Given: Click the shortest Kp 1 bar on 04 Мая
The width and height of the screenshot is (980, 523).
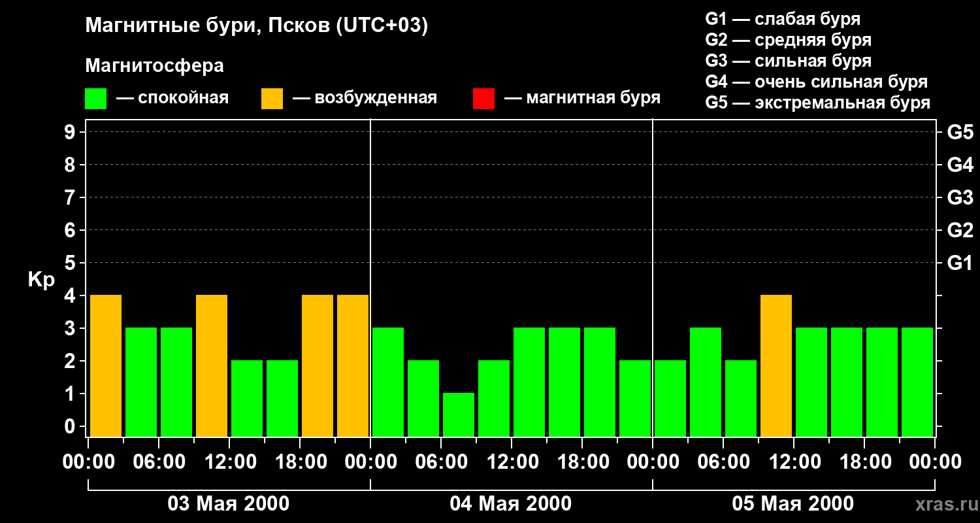Looking at the screenshot, I should pyautogui.click(x=459, y=414).
